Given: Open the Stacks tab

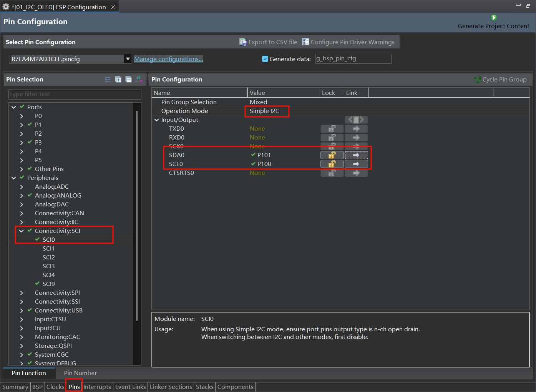Looking at the screenshot, I should [204, 387].
